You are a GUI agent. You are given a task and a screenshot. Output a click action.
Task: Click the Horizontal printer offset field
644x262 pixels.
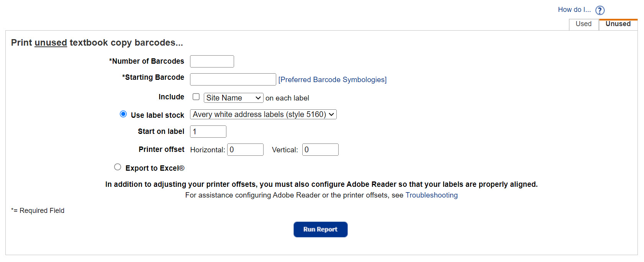tap(245, 150)
